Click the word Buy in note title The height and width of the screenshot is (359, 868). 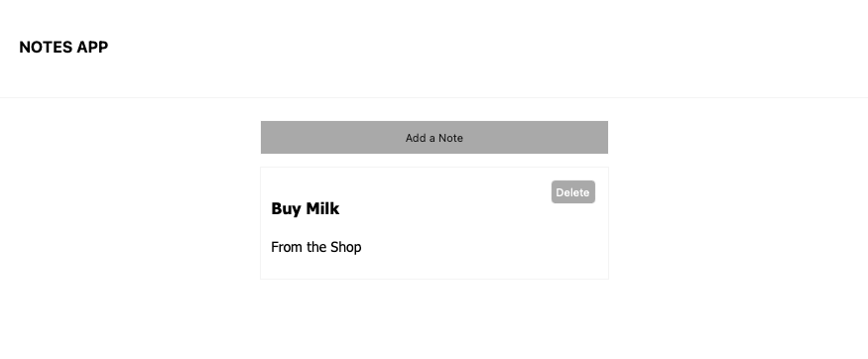pos(286,209)
